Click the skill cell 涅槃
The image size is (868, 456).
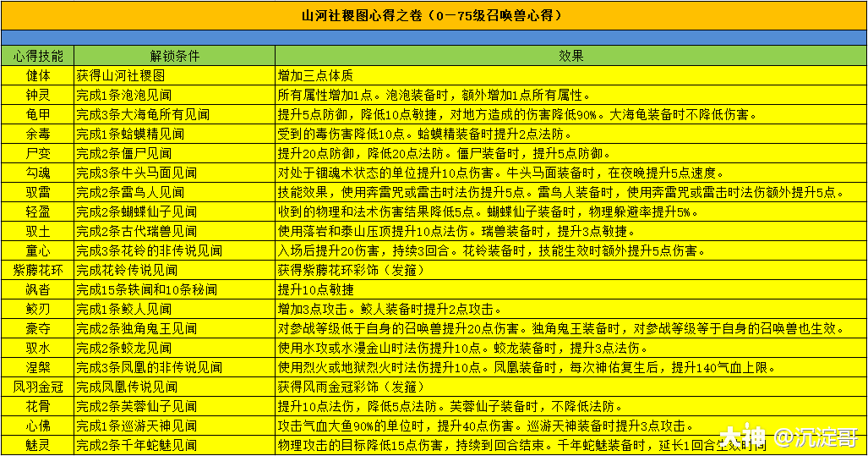pos(38,367)
